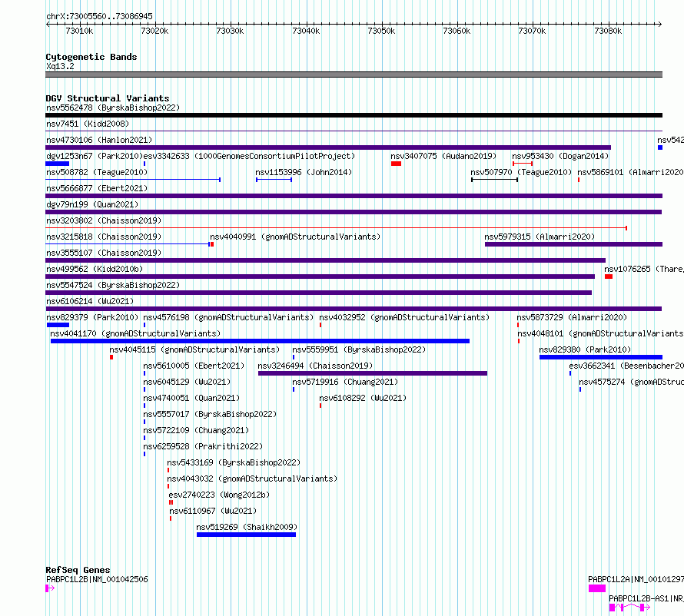This screenshot has width=684, height=616.
Task: Select the nsv5722109 (Chuang2021) label
Action: (x=196, y=430)
